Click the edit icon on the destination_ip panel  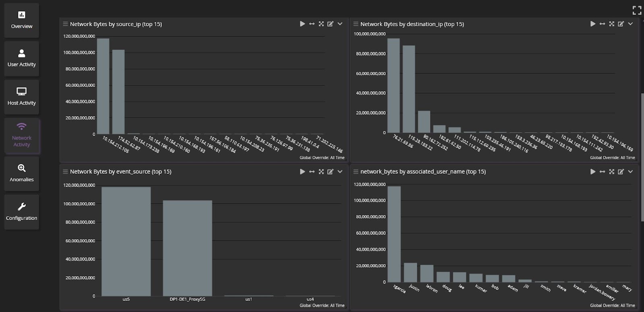pyautogui.click(x=621, y=24)
